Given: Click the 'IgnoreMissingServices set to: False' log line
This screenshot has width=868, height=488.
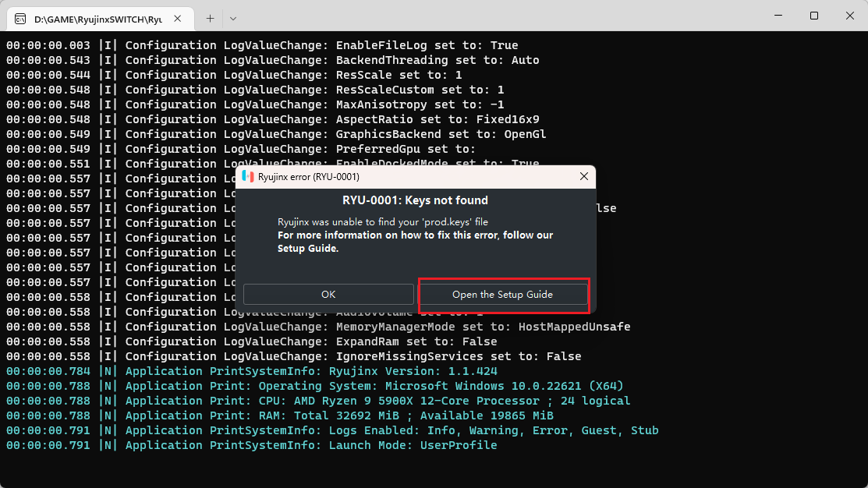Looking at the screenshot, I should (294, 357).
